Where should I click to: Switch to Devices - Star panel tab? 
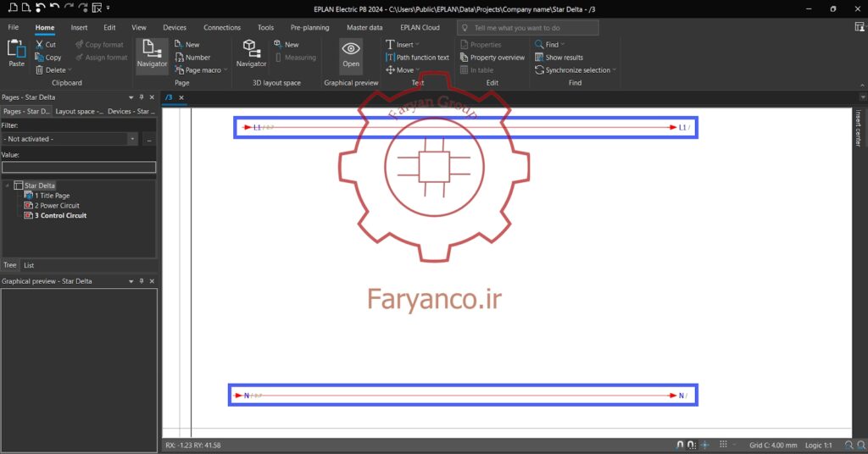131,111
